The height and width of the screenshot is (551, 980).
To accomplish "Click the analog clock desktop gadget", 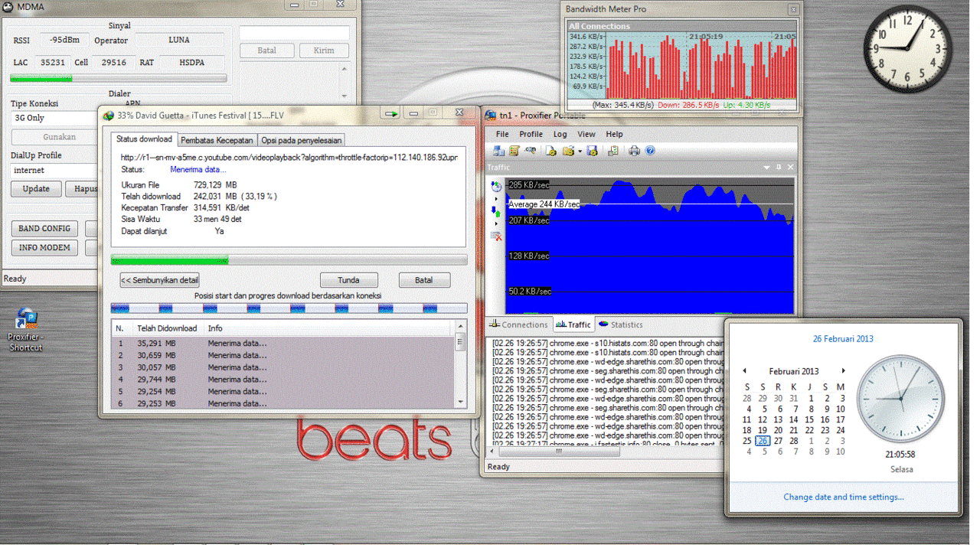I will [x=908, y=48].
